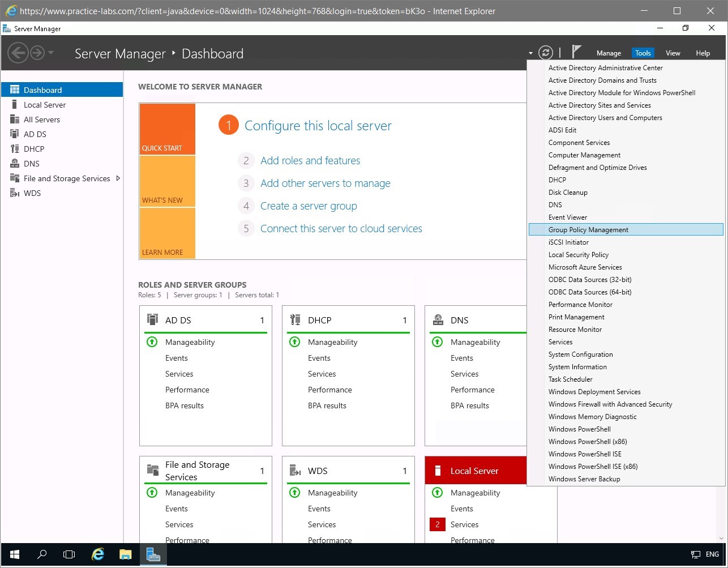728x568 pixels.
Task: Click the WDS tile icon
Action: coord(295,471)
